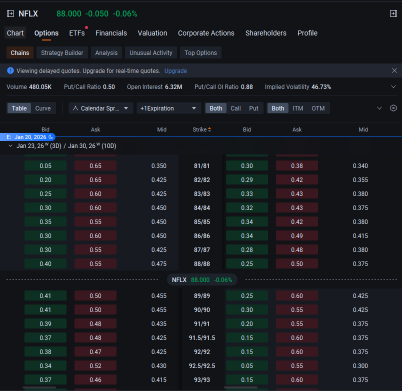Select Both in the moneyness filter
The image size is (402, 391).
coord(278,108)
